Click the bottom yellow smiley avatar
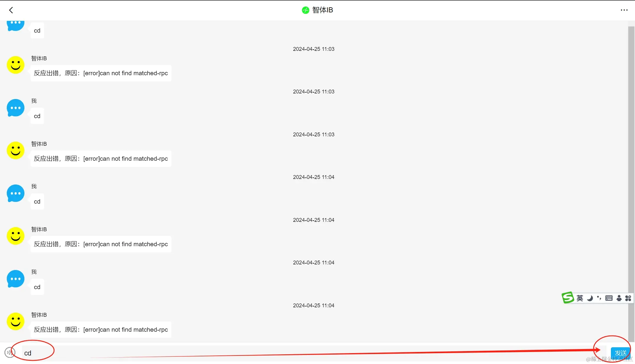 16,321
